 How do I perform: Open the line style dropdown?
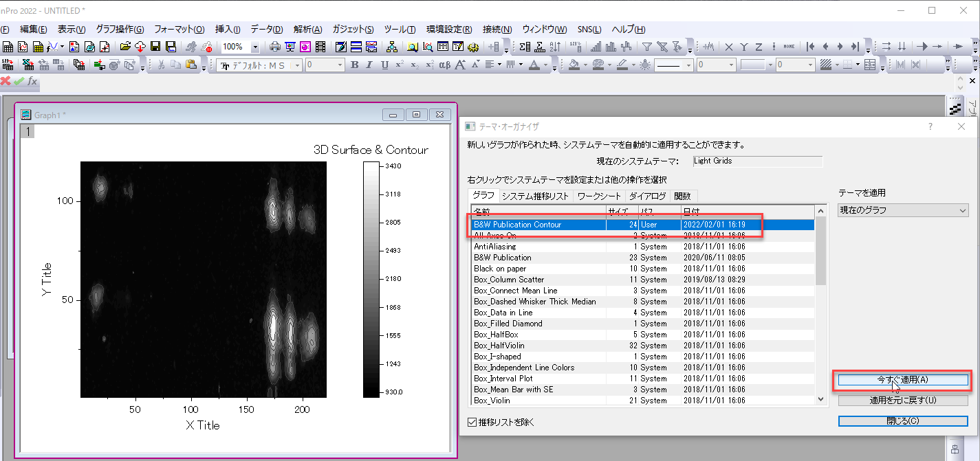point(688,65)
